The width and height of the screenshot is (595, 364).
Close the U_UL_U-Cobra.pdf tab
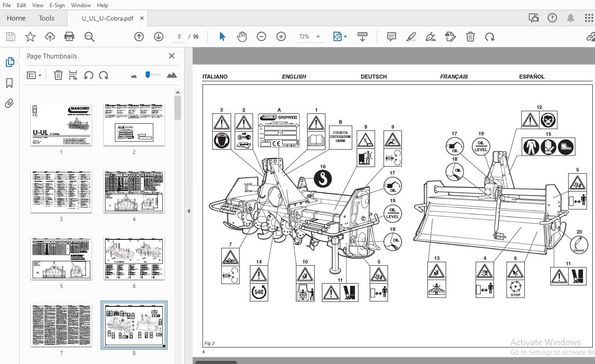pos(142,18)
